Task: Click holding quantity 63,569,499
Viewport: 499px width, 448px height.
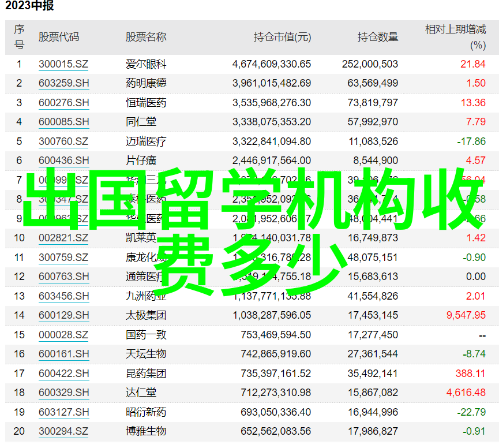Action: point(373,83)
